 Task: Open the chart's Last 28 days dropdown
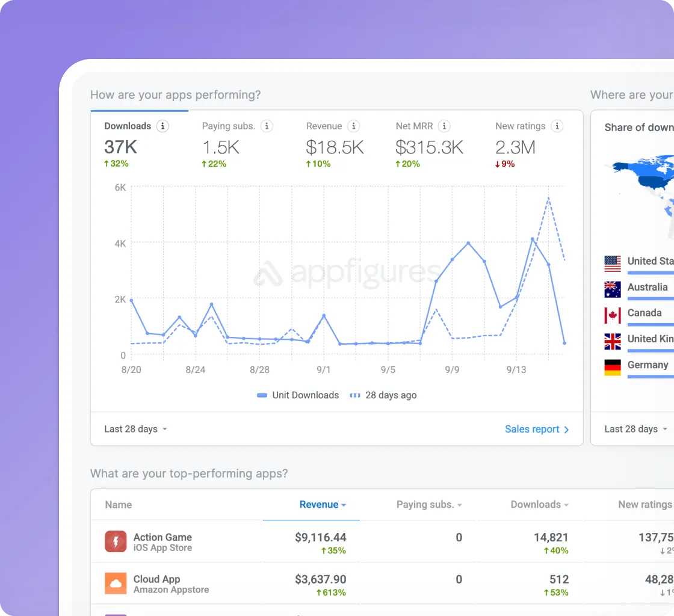[135, 429]
